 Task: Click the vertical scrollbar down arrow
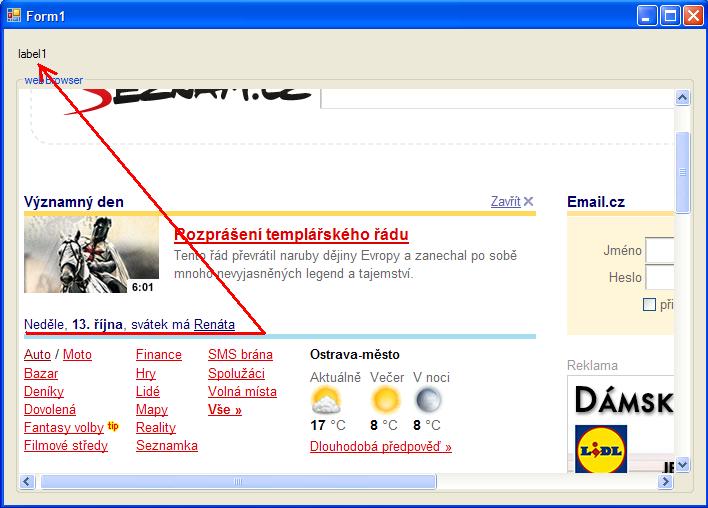682,465
